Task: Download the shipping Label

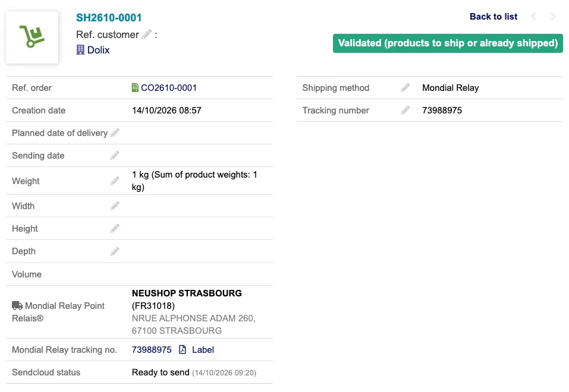Action: 203,350
